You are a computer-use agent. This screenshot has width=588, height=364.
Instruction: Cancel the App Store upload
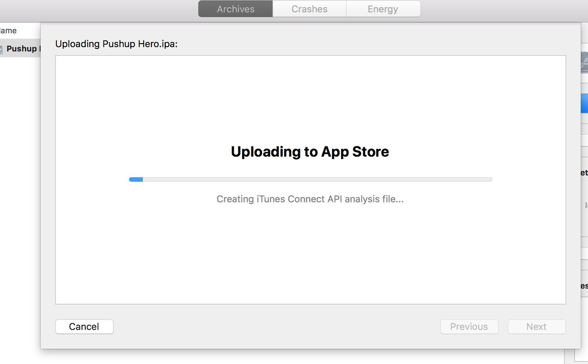[x=84, y=327]
